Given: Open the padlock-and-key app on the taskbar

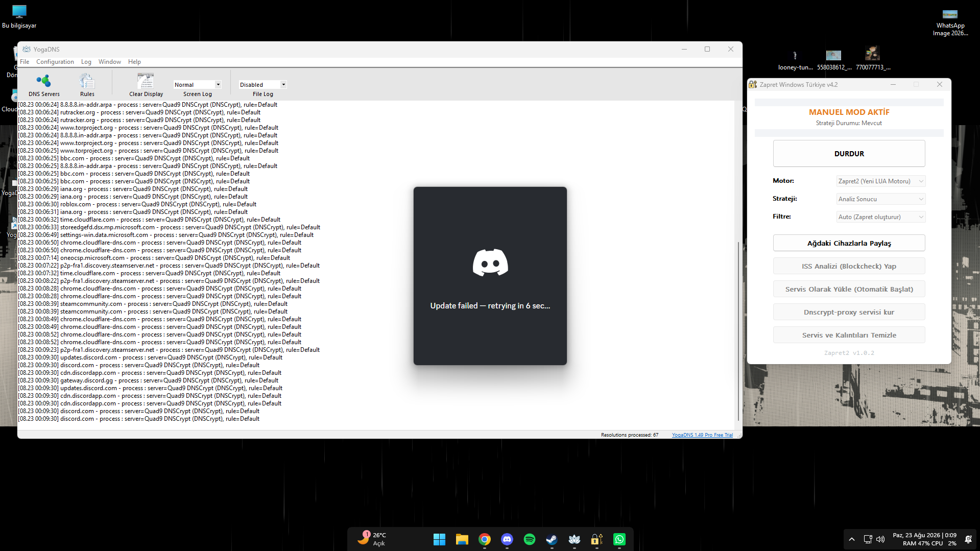Looking at the screenshot, I should 597,539.
